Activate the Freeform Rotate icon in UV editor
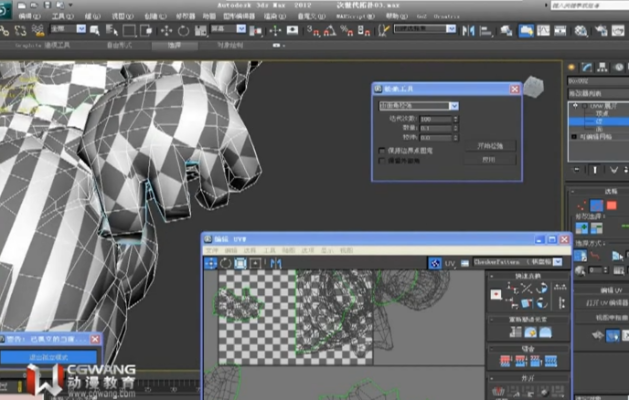Viewport: 629px width, 400px height. (x=241, y=263)
